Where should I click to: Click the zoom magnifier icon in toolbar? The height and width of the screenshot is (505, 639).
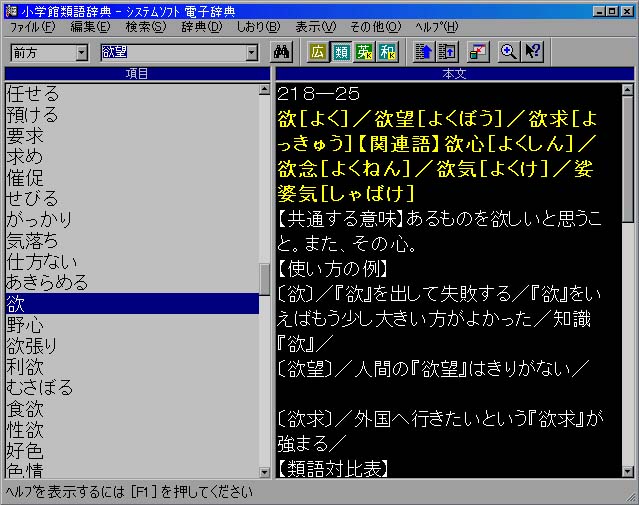click(509, 52)
